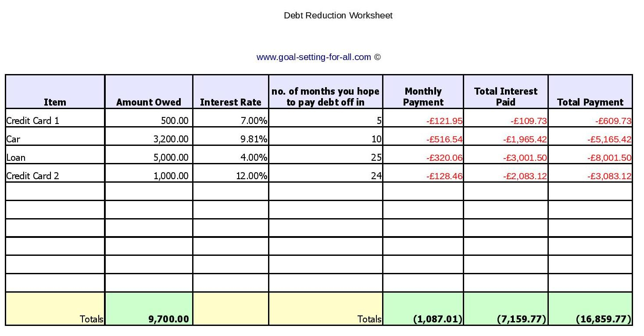Select the Monthly Payment column header

pyautogui.click(x=422, y=96)
